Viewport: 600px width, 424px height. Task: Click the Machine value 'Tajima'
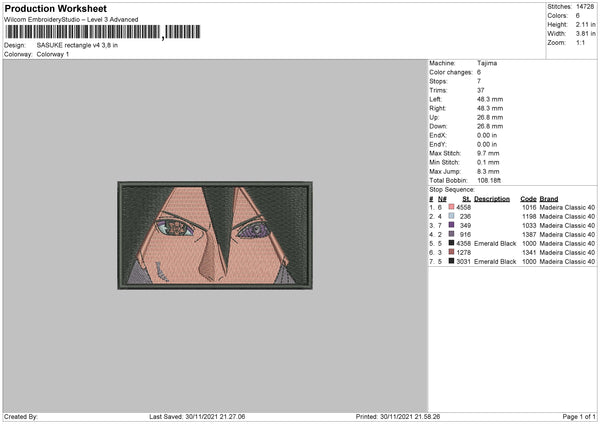pos(487,63)
